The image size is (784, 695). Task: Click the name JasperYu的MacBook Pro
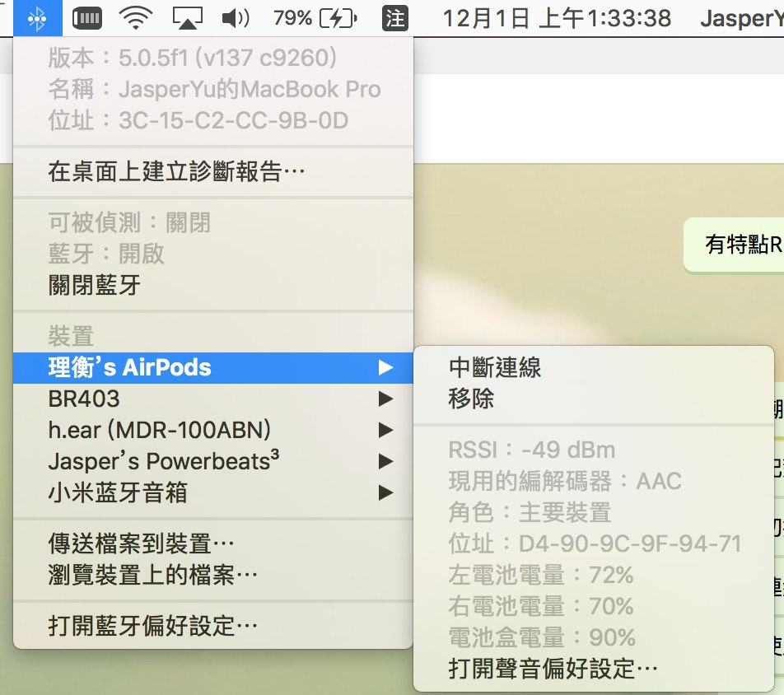point(250,90)
